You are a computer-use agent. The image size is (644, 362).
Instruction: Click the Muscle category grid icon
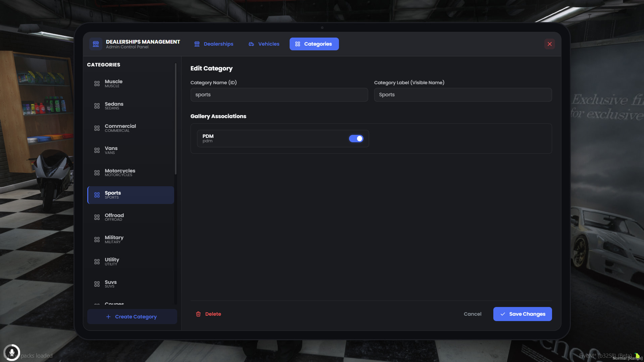click(x=97, y=84)
